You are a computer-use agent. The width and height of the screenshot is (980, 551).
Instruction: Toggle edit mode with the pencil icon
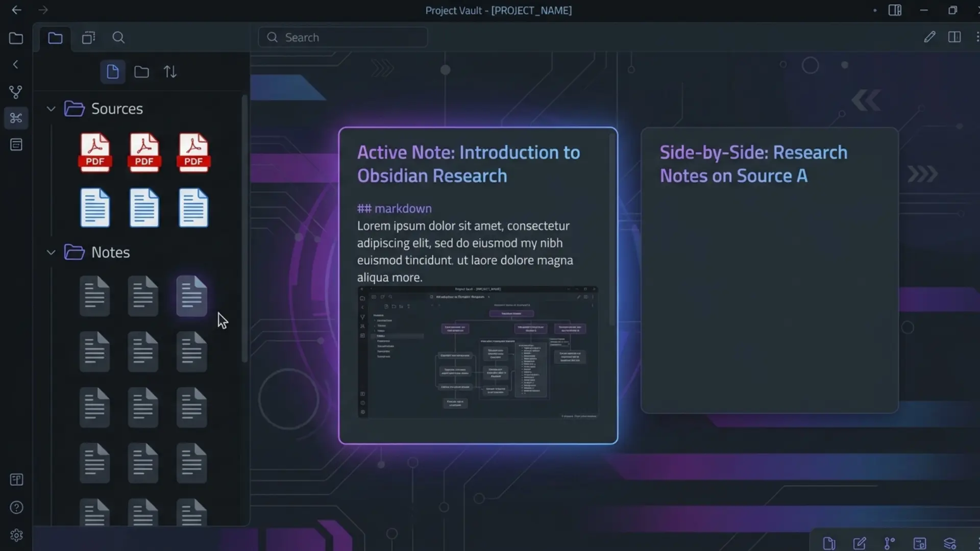[x=929, y=37]
